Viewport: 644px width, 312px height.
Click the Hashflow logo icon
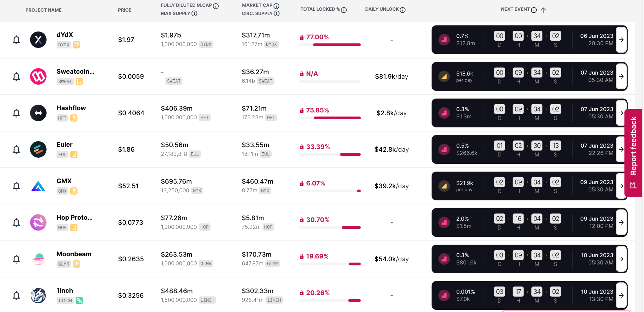coord(38,113)
